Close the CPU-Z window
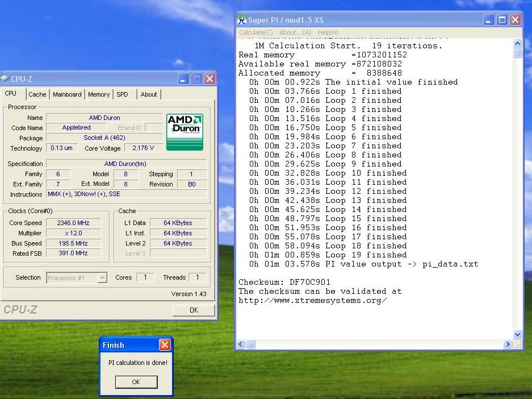Viewport: 532px width, 399px height. pos(210,79)
